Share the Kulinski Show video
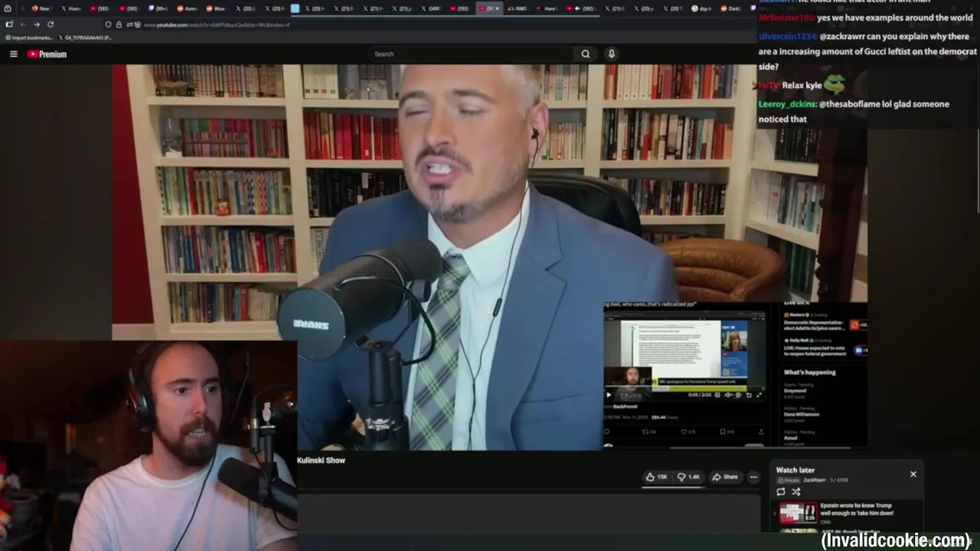Image resolution: width=980 pixels, height=551 pixels. tap(724, 477)
